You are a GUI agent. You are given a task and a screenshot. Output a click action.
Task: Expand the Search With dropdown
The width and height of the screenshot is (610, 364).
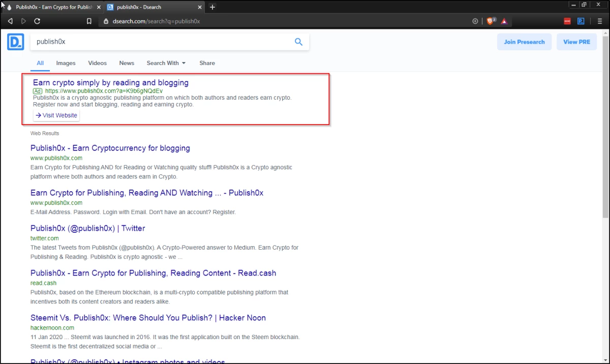[166, 63]
